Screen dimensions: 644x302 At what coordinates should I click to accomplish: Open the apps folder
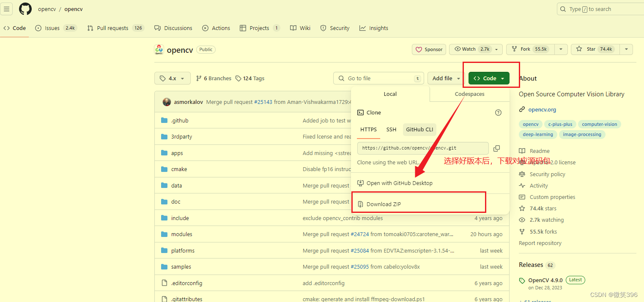(177, 153)
